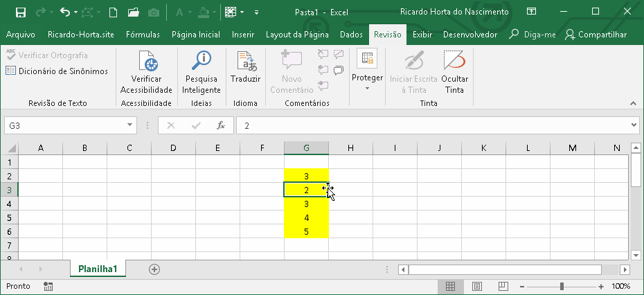Click the zoom out minus button
The width and height of the screenshot is (644, 295).
pyautogui.click(x=522, y=287)
